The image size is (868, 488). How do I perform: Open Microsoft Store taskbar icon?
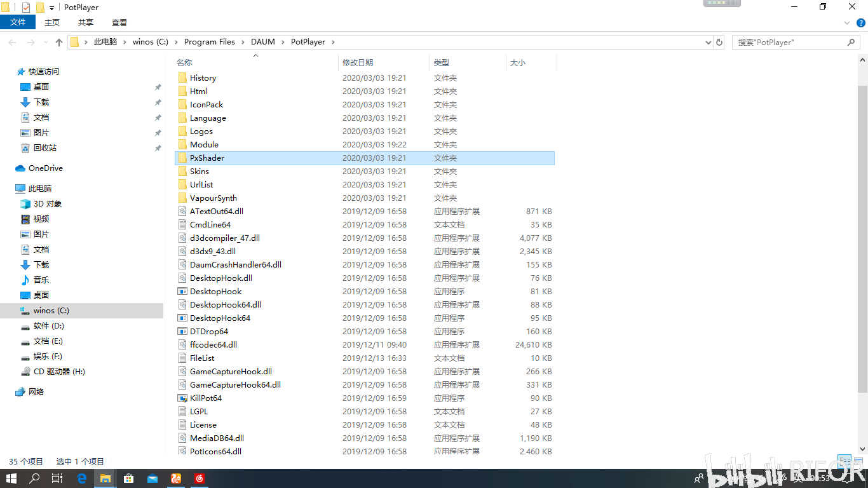129,478
